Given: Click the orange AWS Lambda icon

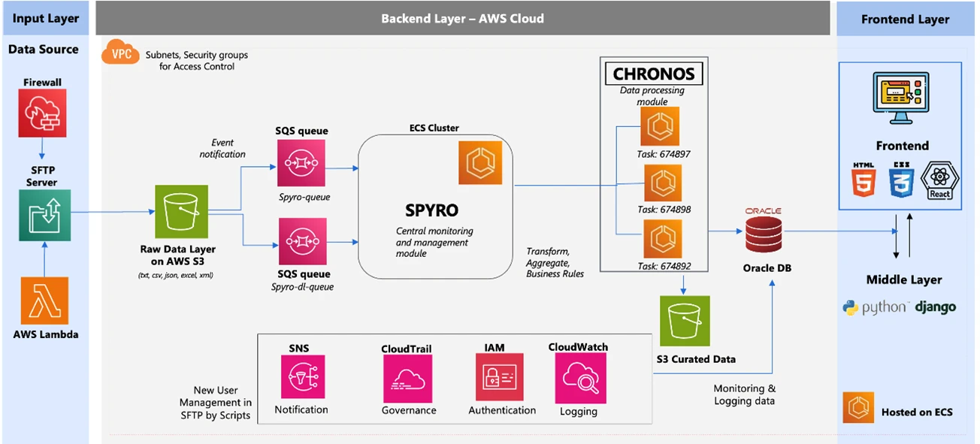Looking at the screenshot, I should point(45,300).
